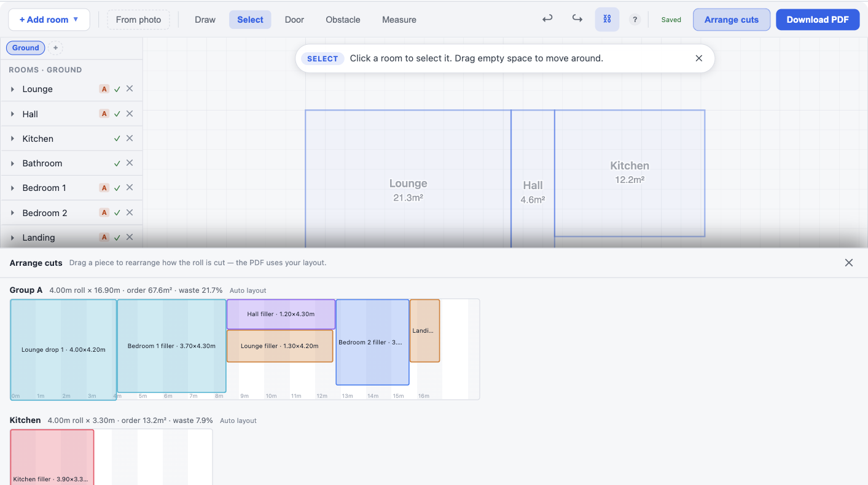
Task: Delete the Hall room with X
Action: click(x=130, y=114)
